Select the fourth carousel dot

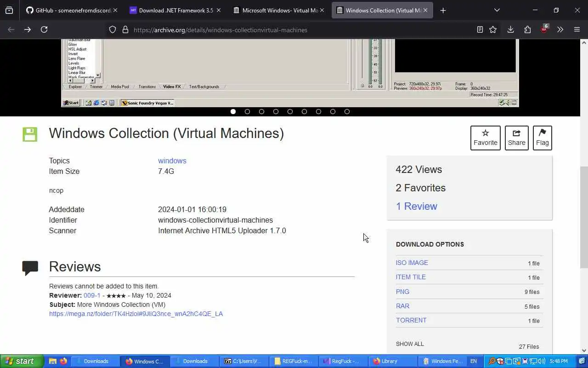point(276,111)
